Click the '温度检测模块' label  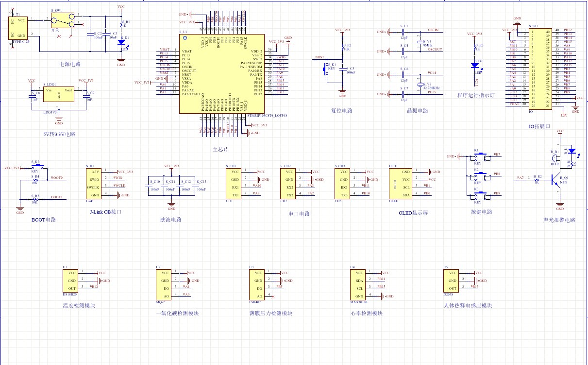[x=79, y=305]
